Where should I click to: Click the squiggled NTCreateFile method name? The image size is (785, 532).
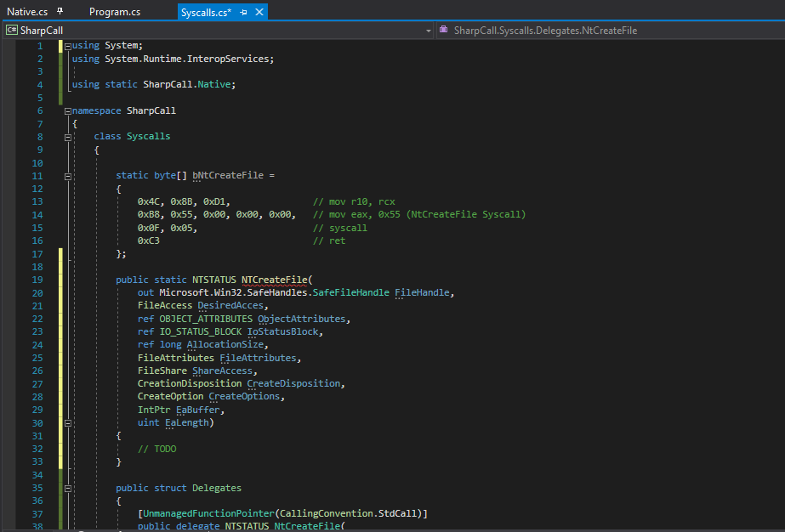pos(275,280)
